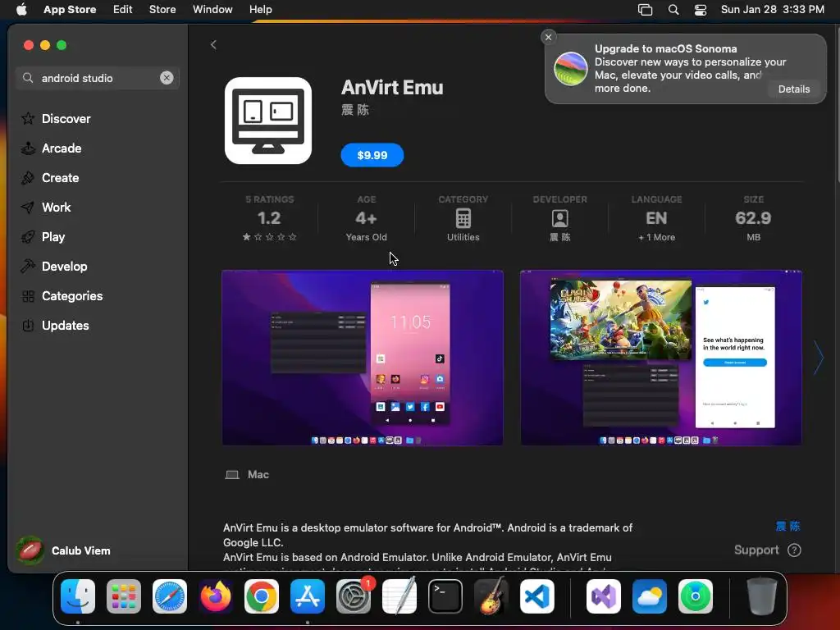Open Finder from the Dock
840x630 pixels.
point(78,596)
